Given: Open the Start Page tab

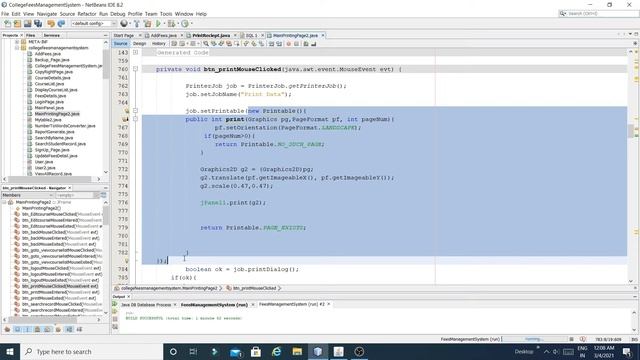Looking at the screenshot, I should click(124, 36).
